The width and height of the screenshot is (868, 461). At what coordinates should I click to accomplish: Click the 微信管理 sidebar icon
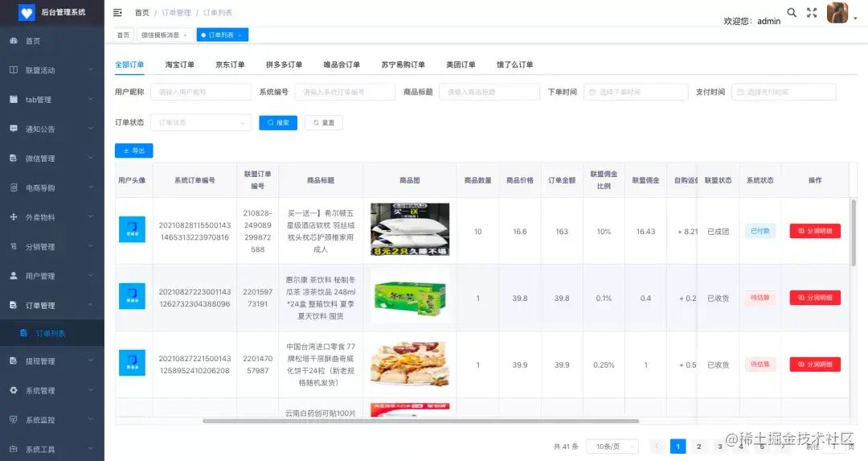pyautogui.click(x=14, y=158)
